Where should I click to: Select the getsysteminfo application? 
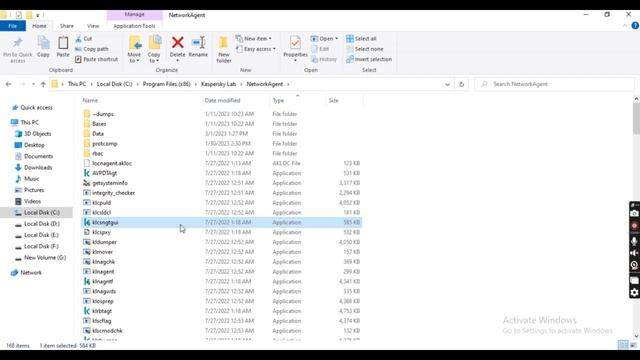tap(110, 183)
